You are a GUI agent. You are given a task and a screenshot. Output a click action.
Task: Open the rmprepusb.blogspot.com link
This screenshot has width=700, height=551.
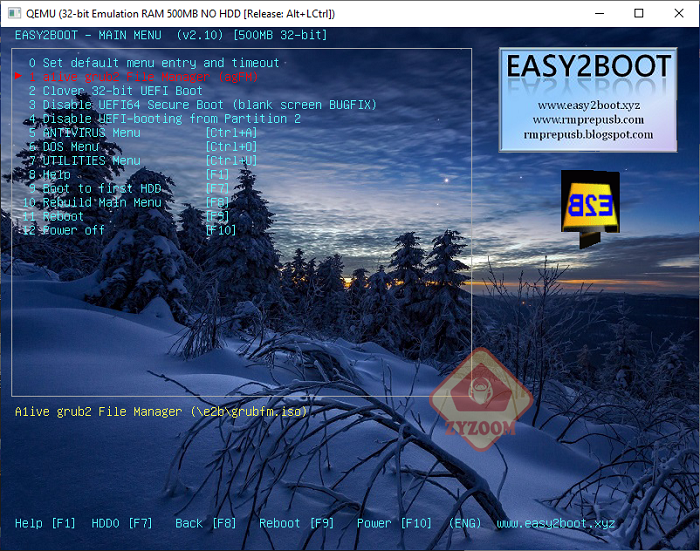pos(588,134)
